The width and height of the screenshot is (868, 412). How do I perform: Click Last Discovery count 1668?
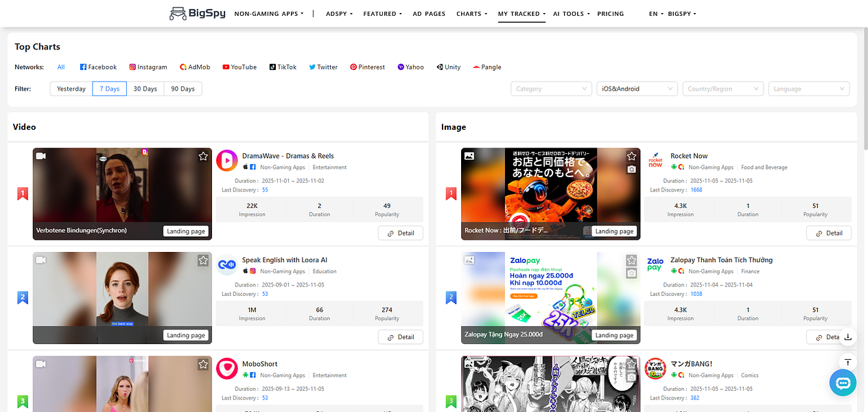click(x=696, y=190)
